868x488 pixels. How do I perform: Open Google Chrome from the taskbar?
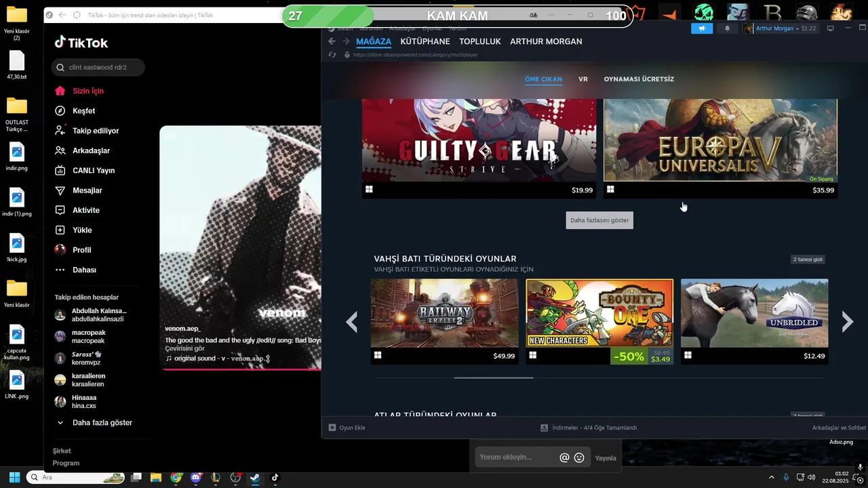coord(176,477)
